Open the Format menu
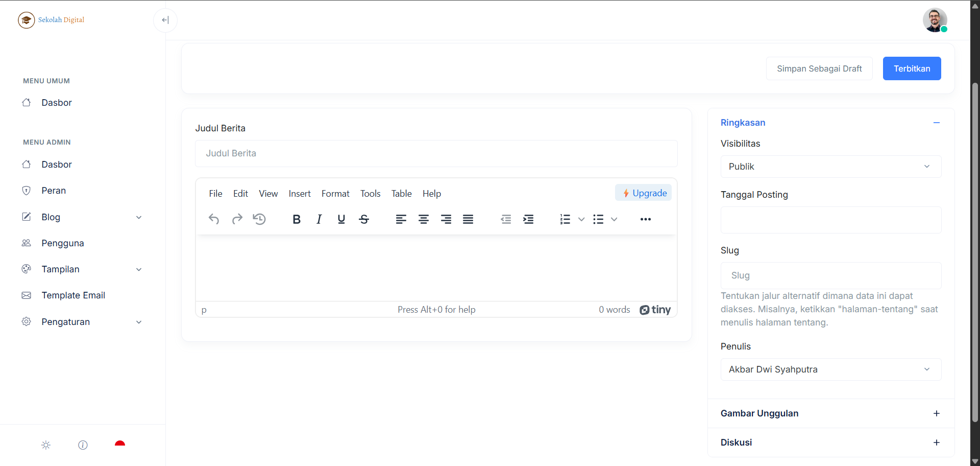This screenshot has height=466, width=980. click(335, 194)
